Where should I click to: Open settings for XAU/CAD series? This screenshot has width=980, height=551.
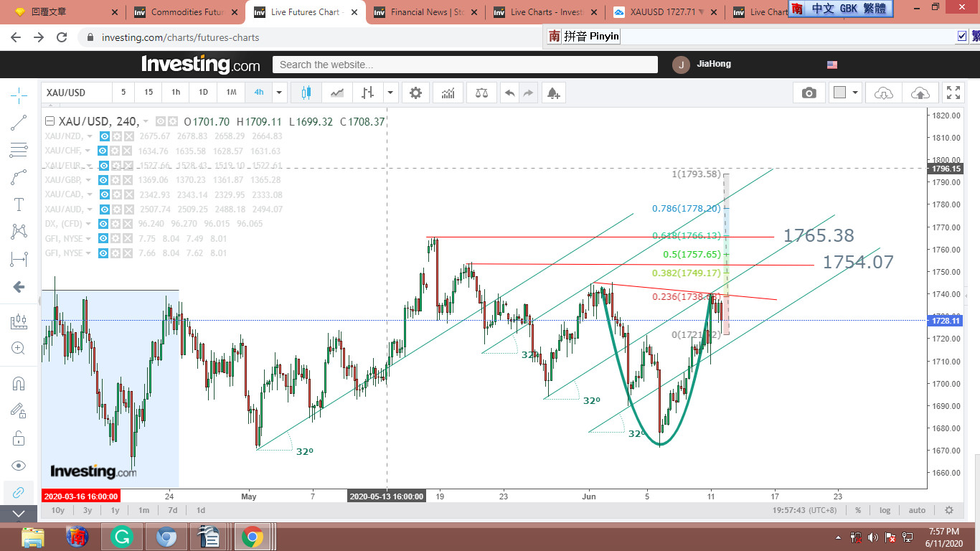tap(116, 194)
